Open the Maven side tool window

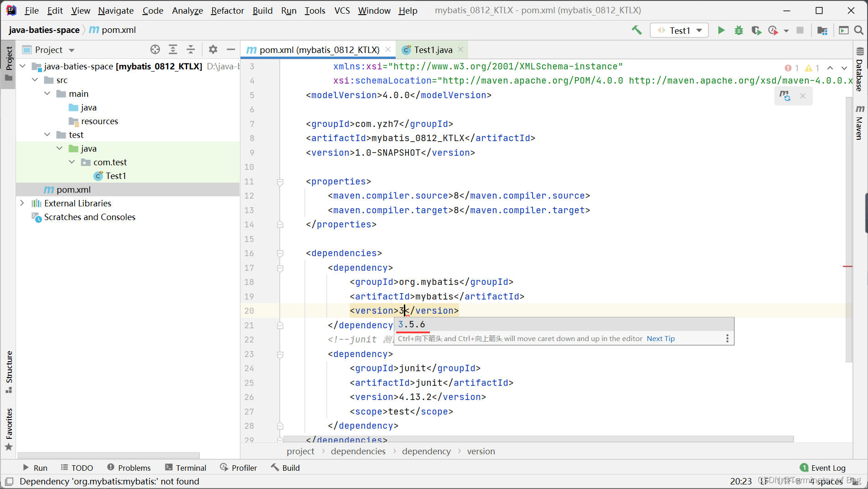pyautogui.click(x=860, y=122)
